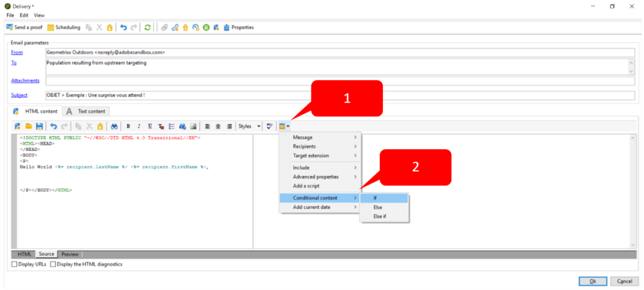644x290 pixels.
Task: Enable the Display URLs checkbox
Action: (14, 264)
